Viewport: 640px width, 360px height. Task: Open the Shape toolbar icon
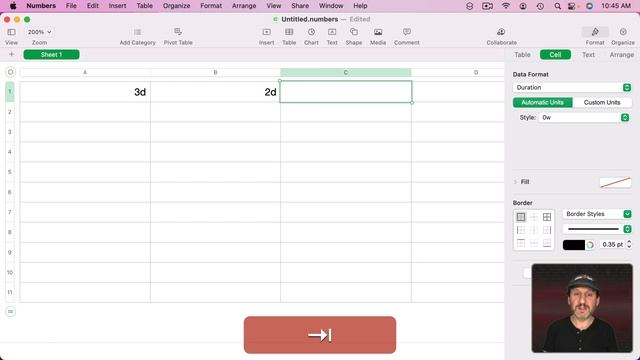(x=354, y=32)
